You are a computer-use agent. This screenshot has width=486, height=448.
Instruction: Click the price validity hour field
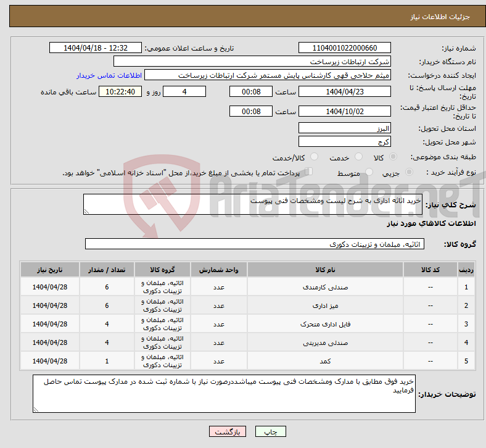251,111
